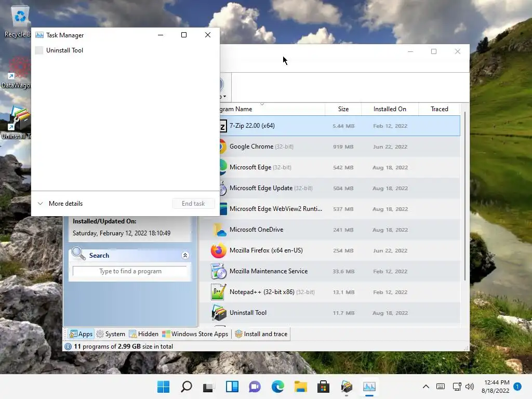532x399 pixels.
Task: Open the Recycle Bin on desktop
Action: (17, 21)
